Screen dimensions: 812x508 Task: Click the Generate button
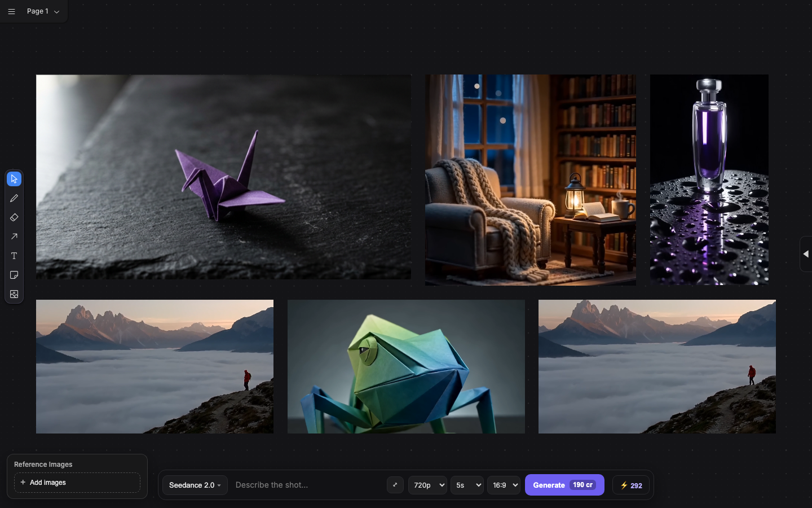[x=564, y=485]
